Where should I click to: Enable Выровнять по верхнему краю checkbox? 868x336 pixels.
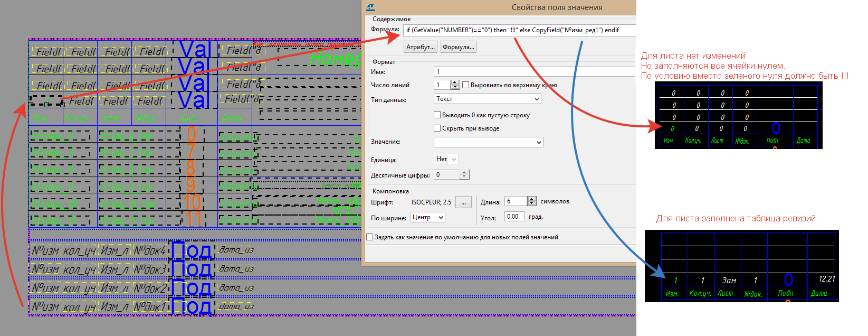[x=466, y=85]
